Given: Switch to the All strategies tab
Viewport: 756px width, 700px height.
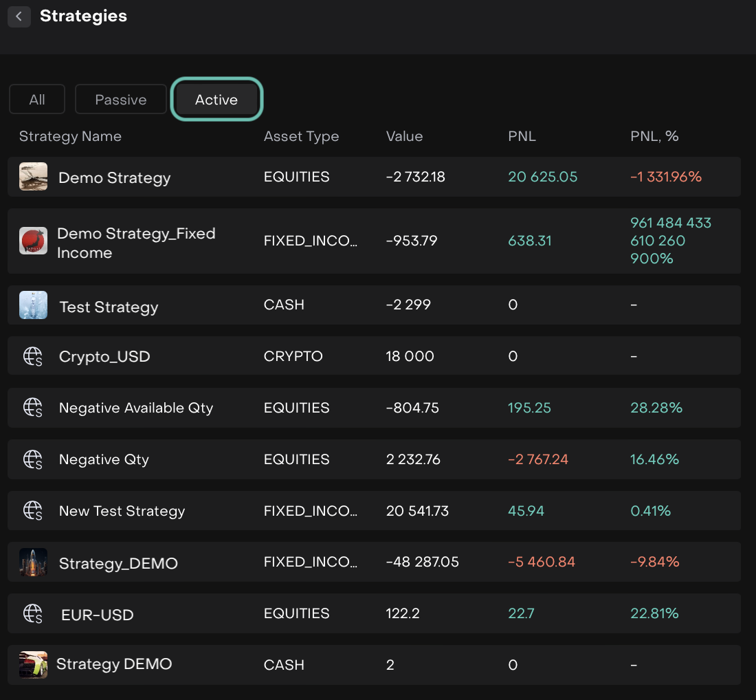Looking at the screenshot, I should pos(37,100).
